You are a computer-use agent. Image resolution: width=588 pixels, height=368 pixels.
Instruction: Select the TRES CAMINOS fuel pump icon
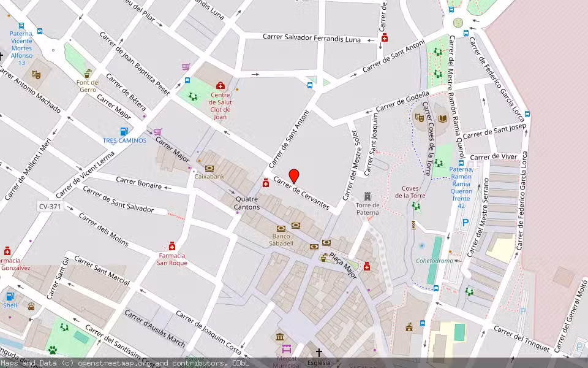(123, 131)
